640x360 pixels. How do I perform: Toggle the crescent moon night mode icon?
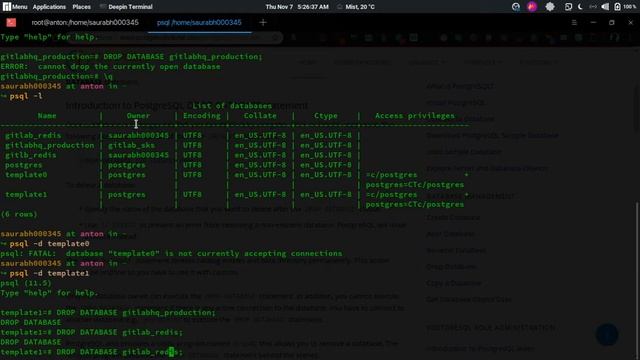pyautogui.click(x=580, y=7)
